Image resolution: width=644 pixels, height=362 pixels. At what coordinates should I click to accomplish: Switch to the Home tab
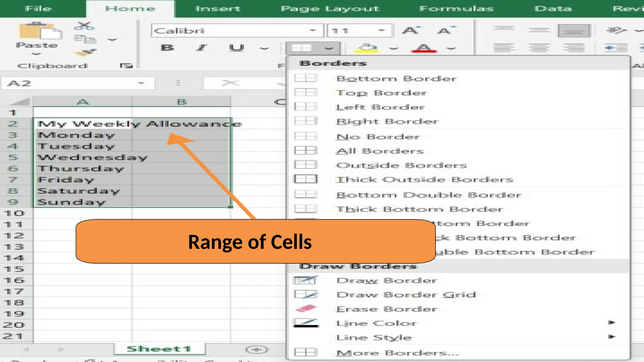tap(130, 8)
